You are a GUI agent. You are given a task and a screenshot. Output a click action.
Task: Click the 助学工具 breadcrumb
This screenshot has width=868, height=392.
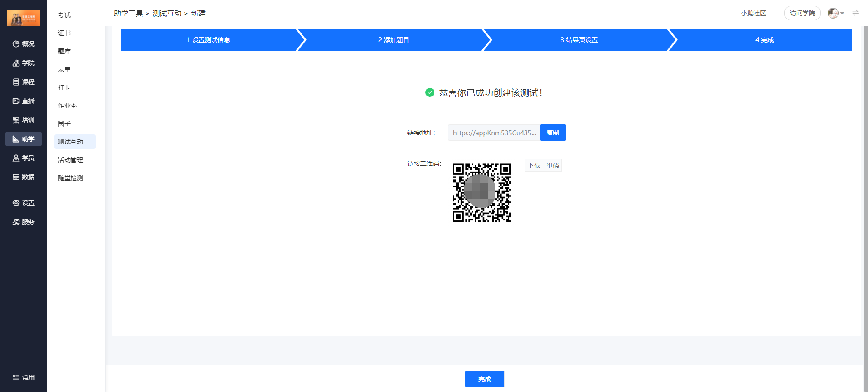click(x=128, y=14)
